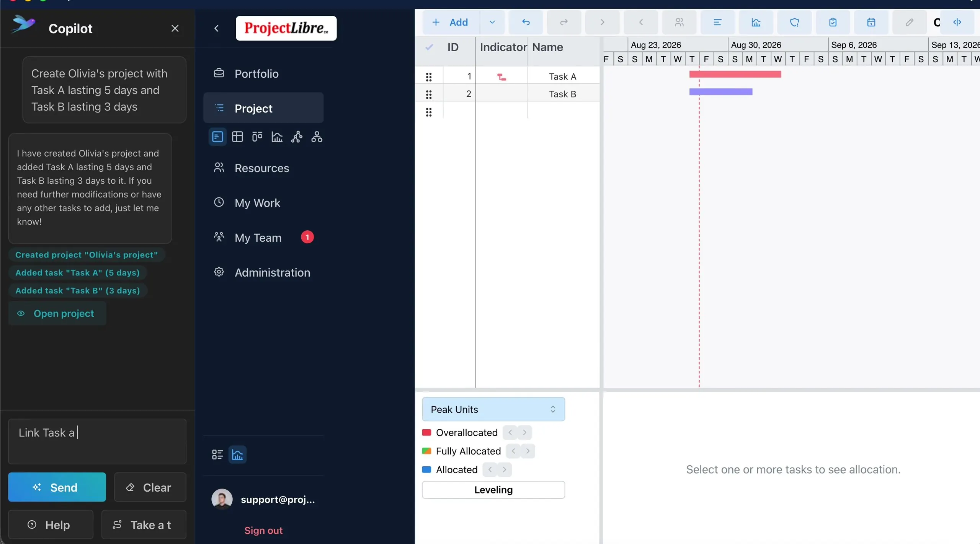Click the select-all checkmark in ID header
Screen dimensions: 980x544
[429, 47]
